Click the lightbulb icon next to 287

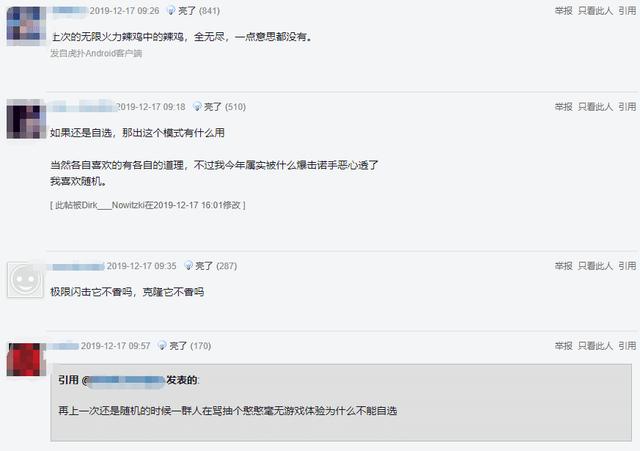(189, 266)
